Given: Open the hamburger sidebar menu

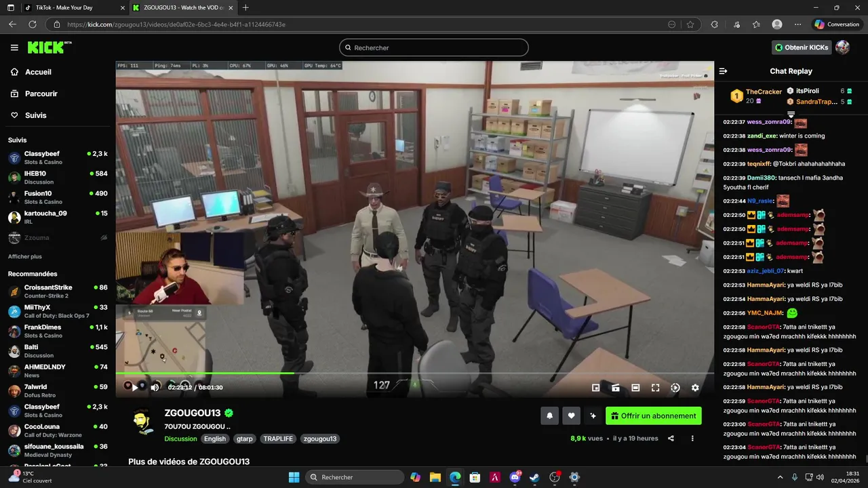Looking at the screenshot, I should point(14,47).
